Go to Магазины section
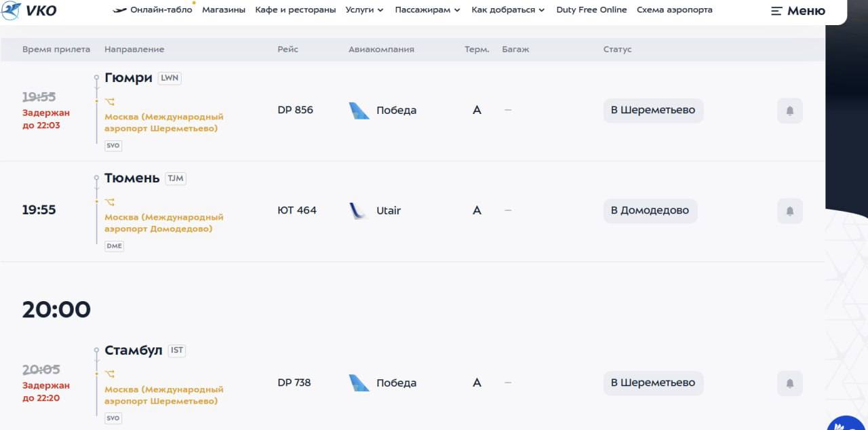 coord(224,10)
